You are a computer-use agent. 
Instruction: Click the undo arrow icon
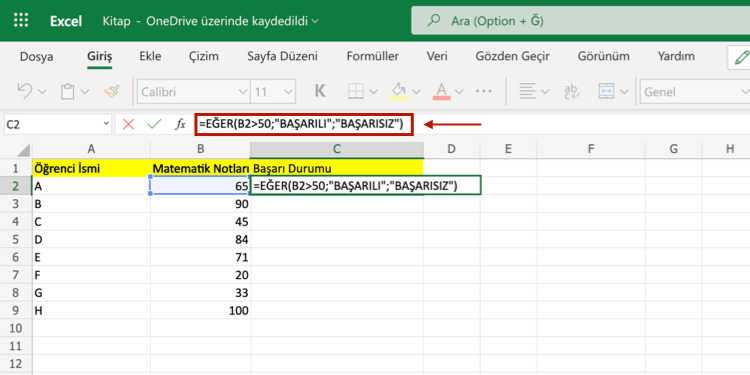[24, 91]
